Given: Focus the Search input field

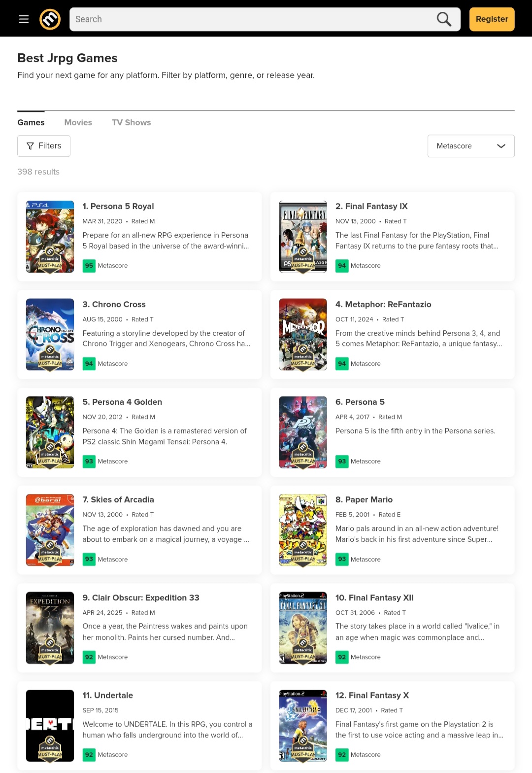Looking at the screenshot, I should tap(265, 19).
